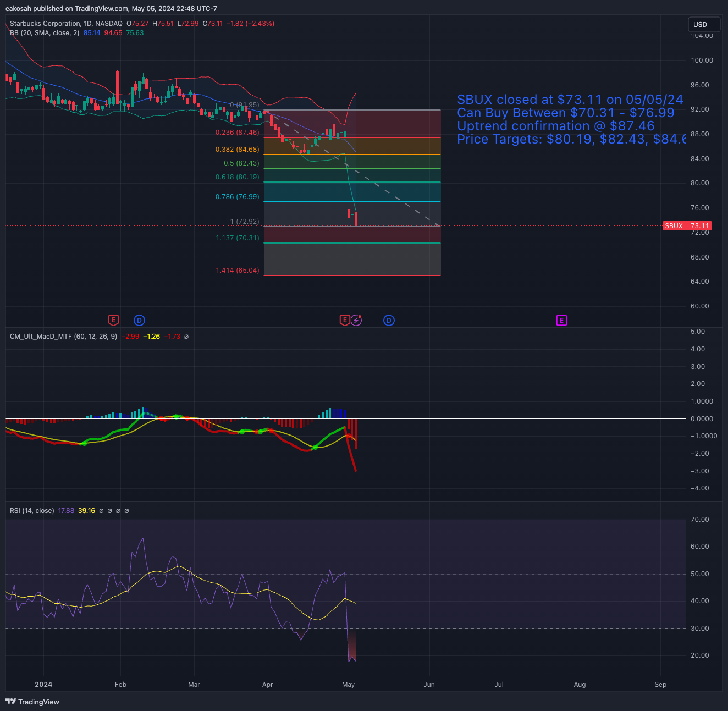
Task: Click the TradingView logo at the bottom
Action: (32, 702)
